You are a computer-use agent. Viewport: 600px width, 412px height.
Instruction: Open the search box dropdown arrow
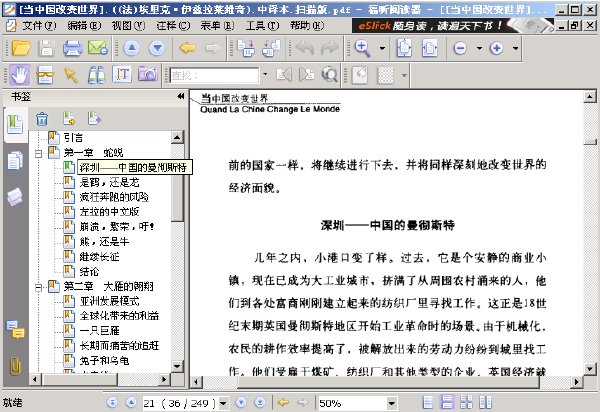pos(265,74)
